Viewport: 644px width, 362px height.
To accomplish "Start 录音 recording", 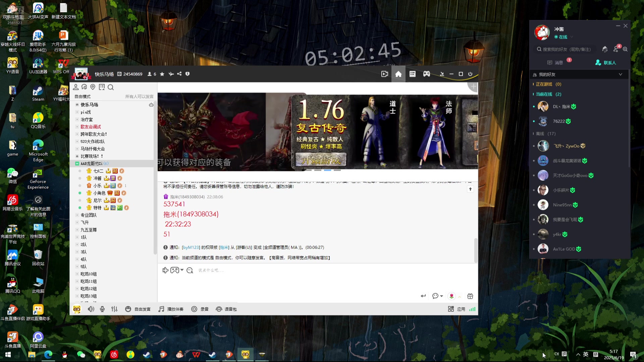I will 200,309.
